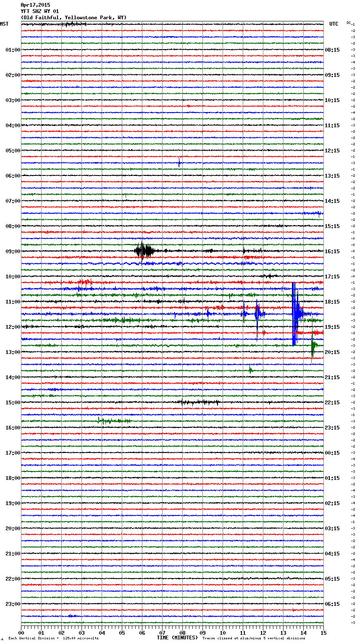The width and height of the screenshot is (357, 644).
Task: Click the MST timezone header
Action: pos(4,24)
